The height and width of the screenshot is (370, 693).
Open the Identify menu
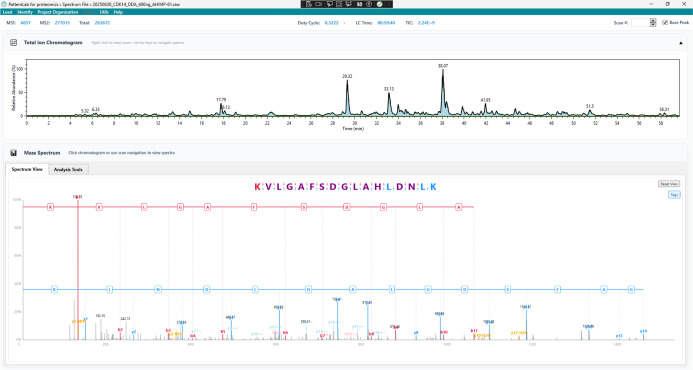pyautogui.click(x=25, y=12)
